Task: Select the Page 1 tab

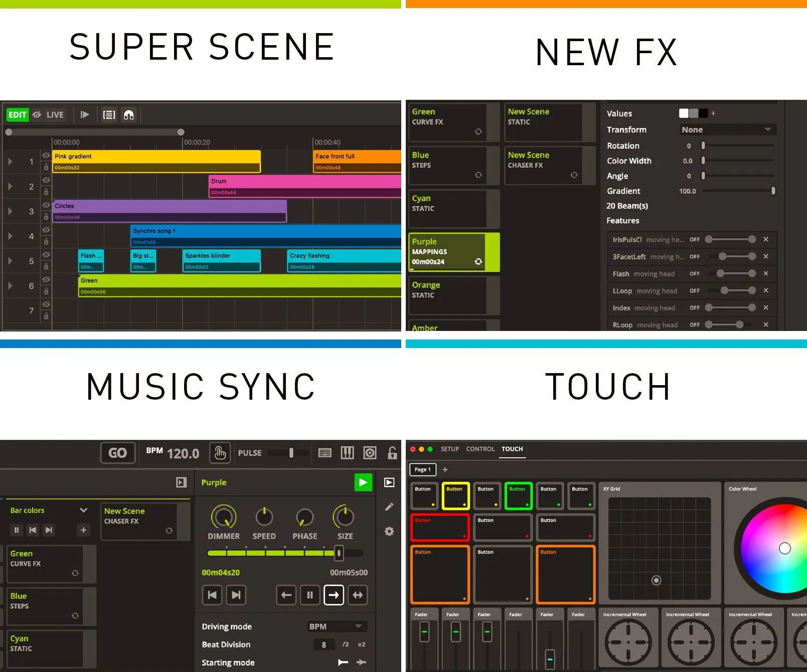Action: pyautogui.click(x=423, y=470)
